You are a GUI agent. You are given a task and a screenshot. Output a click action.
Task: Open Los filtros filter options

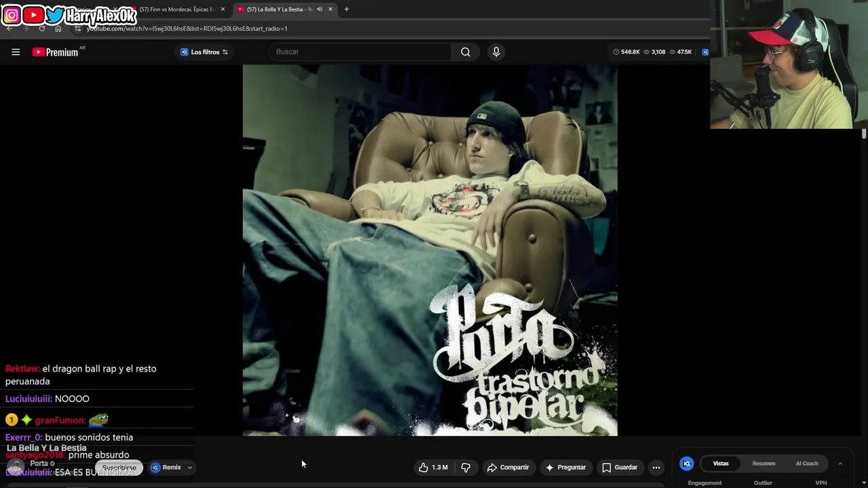tap(204, 52)
